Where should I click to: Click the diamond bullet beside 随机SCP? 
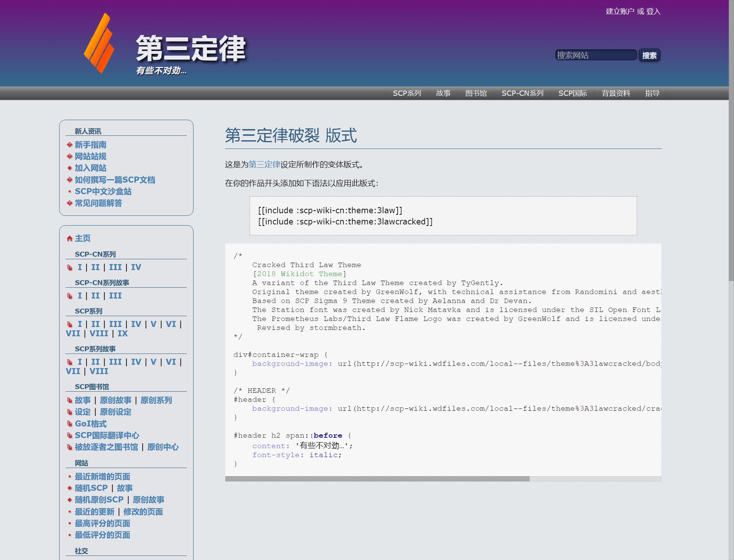click(70, 488)
